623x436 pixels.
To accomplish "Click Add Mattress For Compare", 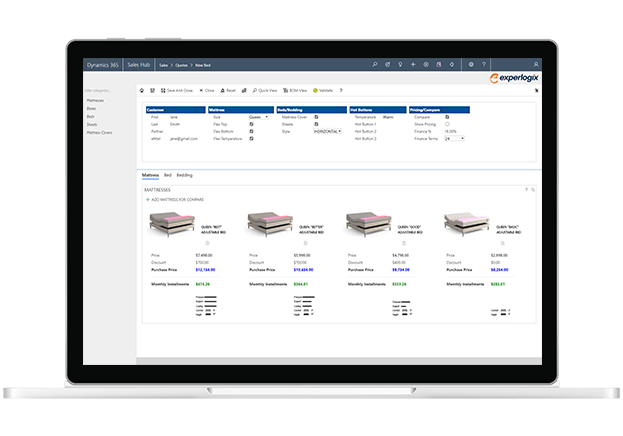I will click(x=175, y=200).
